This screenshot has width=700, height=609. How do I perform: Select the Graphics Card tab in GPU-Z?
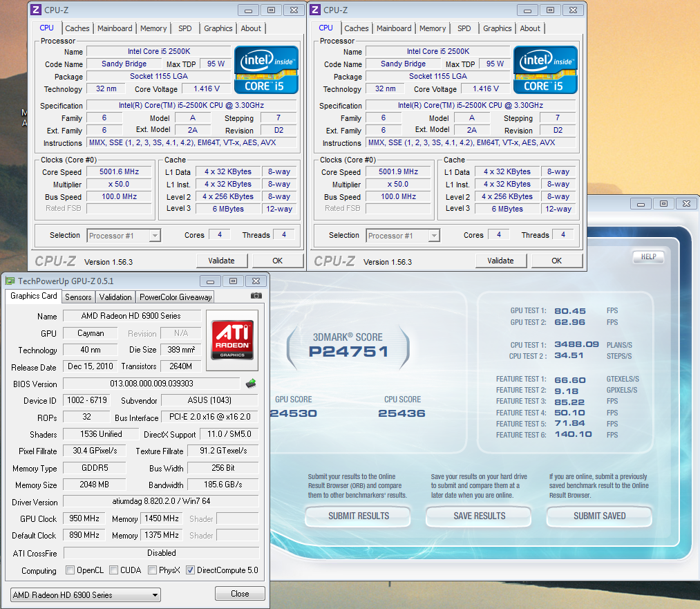pyautogui.click(x=33, y=296)
